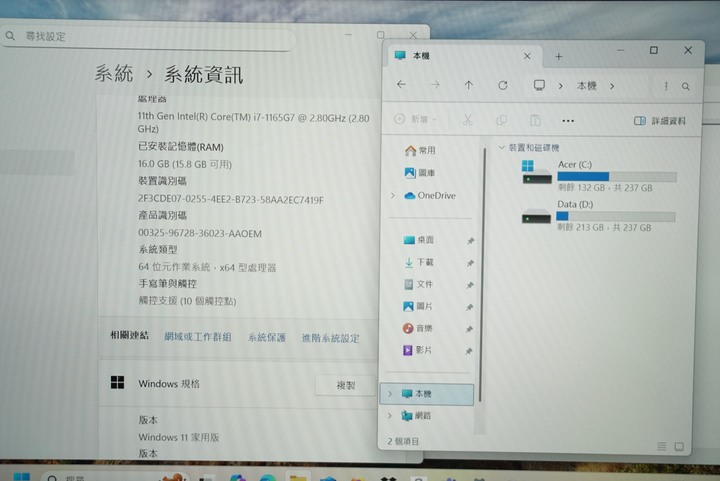Unpin 桌面 using its pin icon
Screen dimensions: 720x481
[x=471, y=240]
